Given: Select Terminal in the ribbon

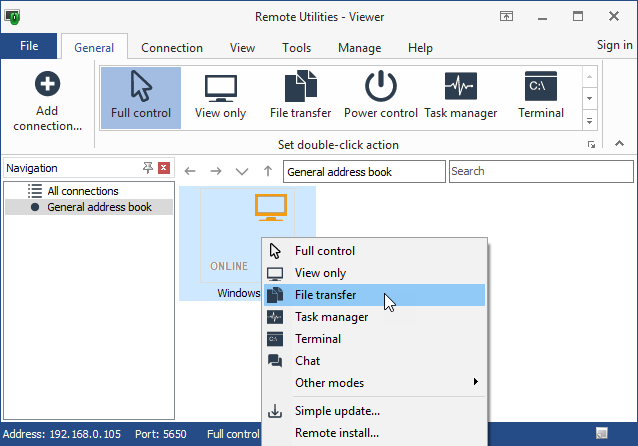Looking at the screenshot, I should 541,98.
